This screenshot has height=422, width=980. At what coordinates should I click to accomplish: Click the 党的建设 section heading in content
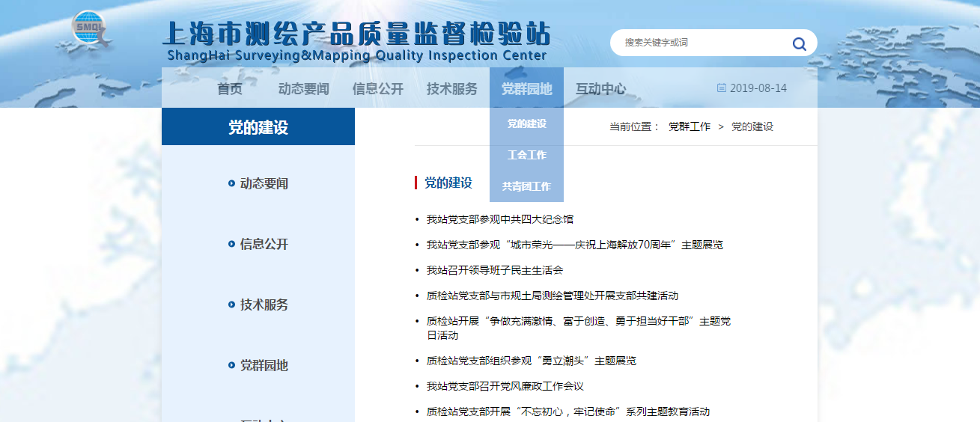(448, 183)
